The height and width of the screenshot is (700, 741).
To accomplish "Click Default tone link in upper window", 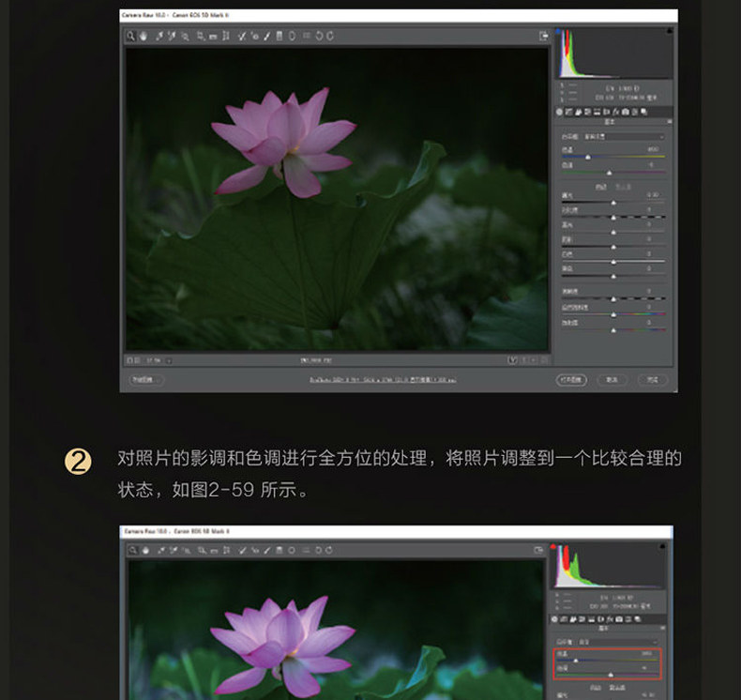I will [624, 187].
